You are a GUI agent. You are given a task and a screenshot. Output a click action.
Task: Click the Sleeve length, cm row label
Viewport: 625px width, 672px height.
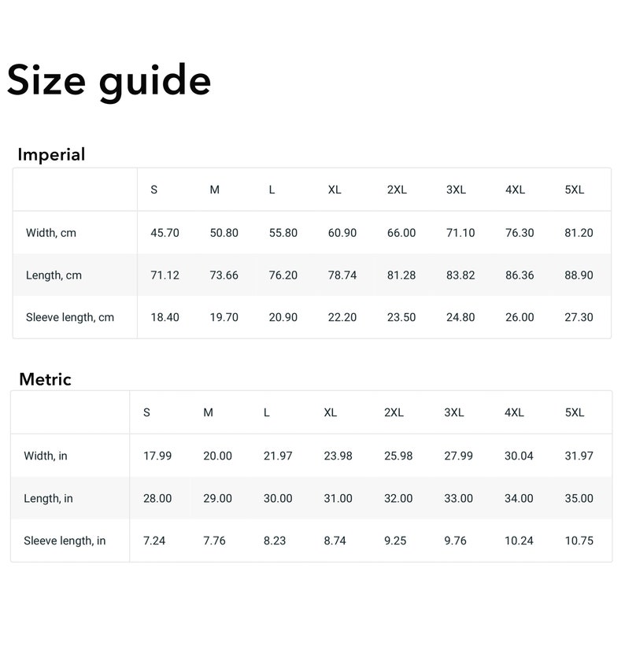coord(70,317)
